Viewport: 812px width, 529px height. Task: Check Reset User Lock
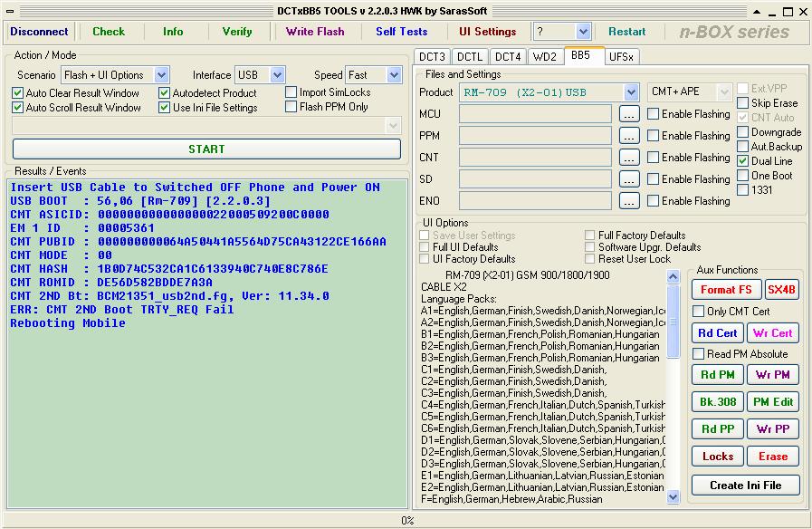coord(589,258)
